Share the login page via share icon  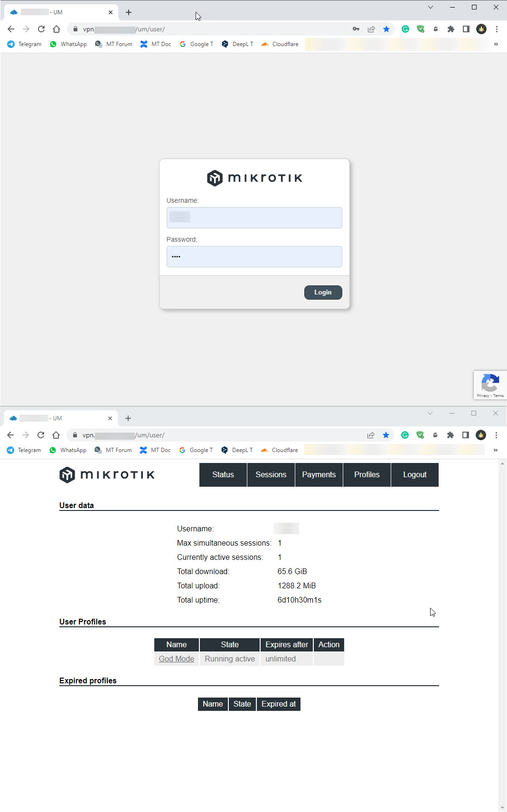click(x=371, y=29)
